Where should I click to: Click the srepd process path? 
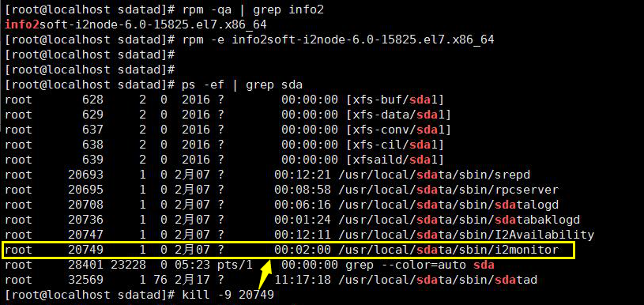(x=435, y=175)
